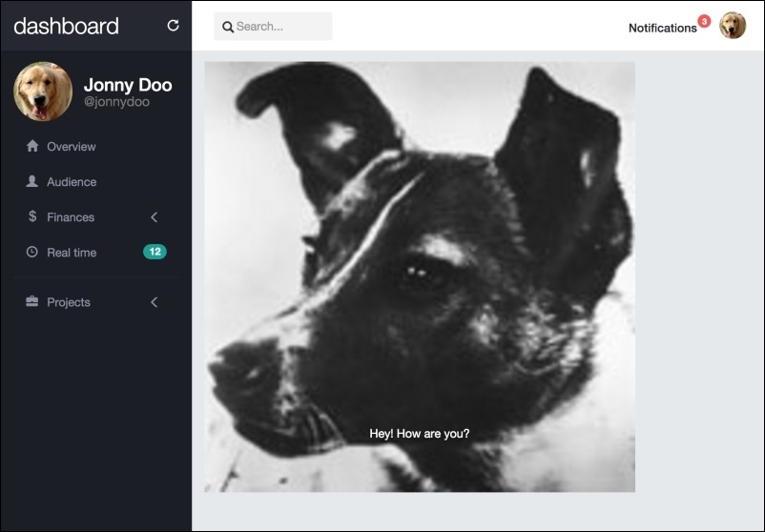Expand the Projects submenu chevron
Viewport: 765px width, 532px height.
[155, 302]
